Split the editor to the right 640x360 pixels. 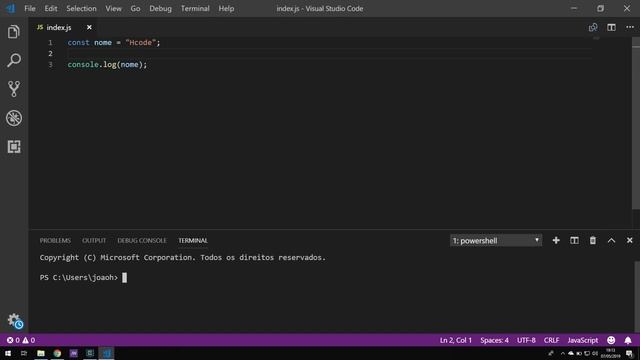pos(611,27)
